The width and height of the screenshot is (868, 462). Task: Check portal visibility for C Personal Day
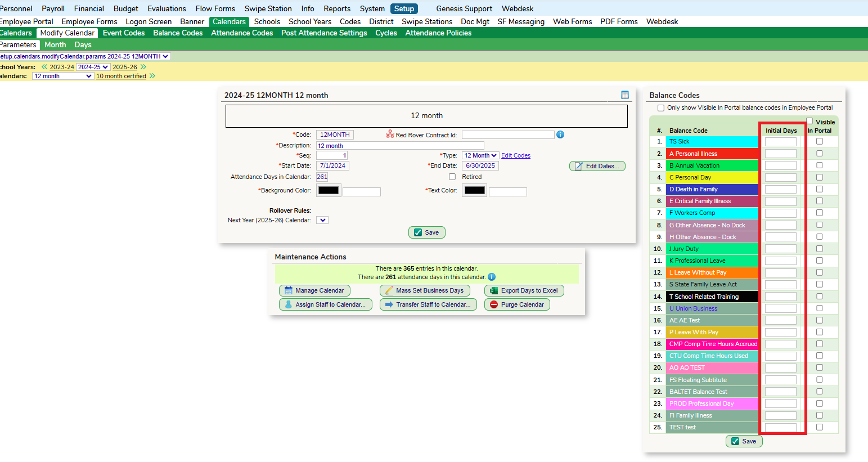[820, 177]
